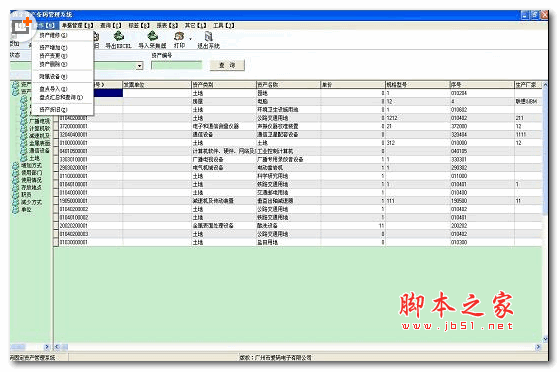Click the 导入采集器 toolbar icon
The image size is (560, 372).
[x=152, y=36]
